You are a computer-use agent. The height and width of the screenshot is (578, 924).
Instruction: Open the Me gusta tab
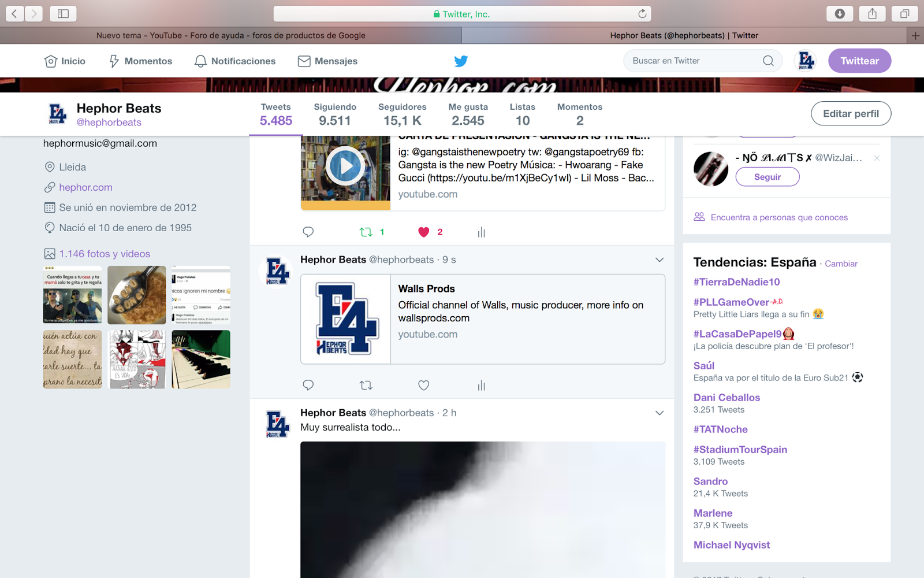coord(468,114)
